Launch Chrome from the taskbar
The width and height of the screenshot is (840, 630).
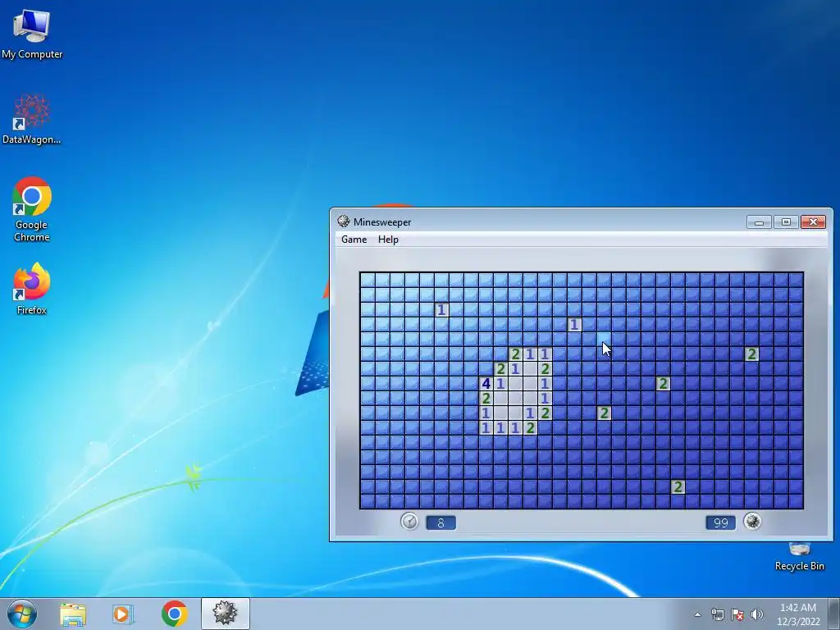click(x=174, y=614)
